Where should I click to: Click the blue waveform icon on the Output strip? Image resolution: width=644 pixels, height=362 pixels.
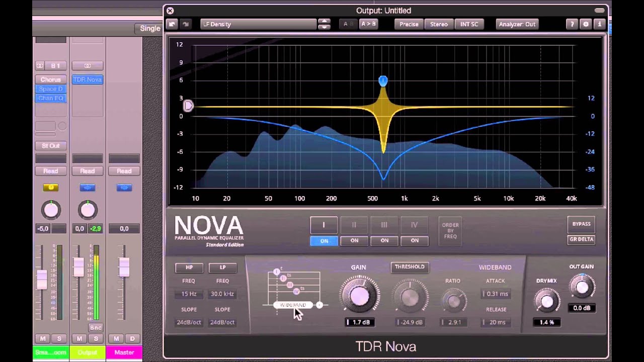click(x=88, y=188)
